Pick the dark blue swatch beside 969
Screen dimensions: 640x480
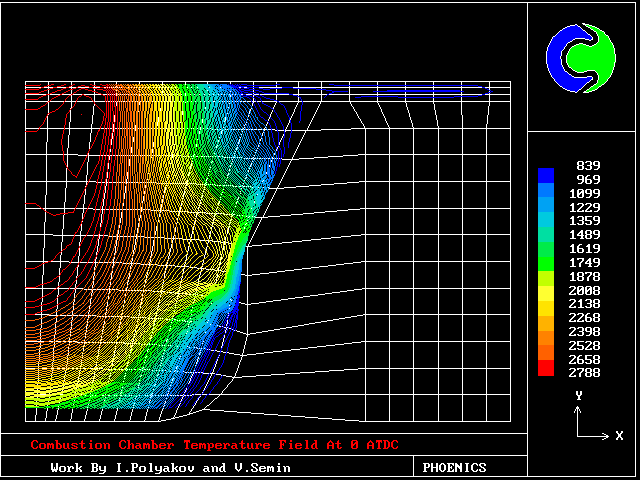(545, 179)
